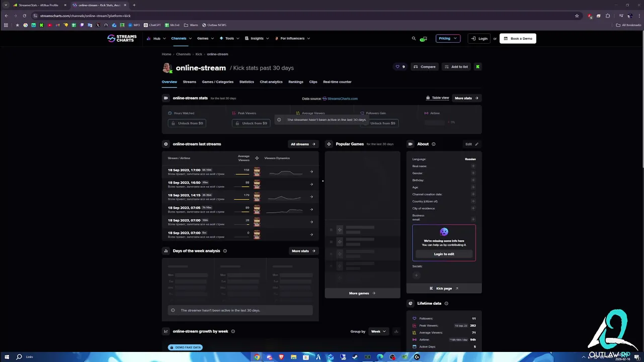Open arrow for 18 Sep 2023, 14:15 stream
The height and width of the screenshot is (362, 644).
(x=311, y=197)
